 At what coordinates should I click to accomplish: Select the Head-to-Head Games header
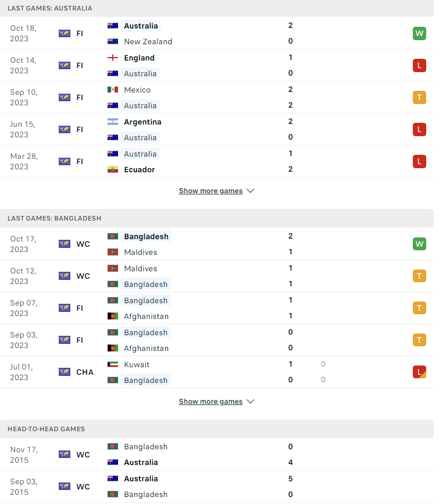point(47,429)
